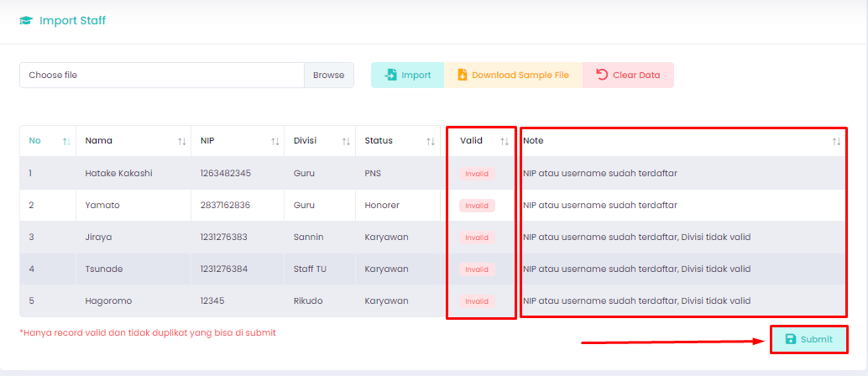Image resolution: width=868 pixels, height=376 pixels.
Task: Click the Clear Data reset icon
Action: click(x=602, y=75)
